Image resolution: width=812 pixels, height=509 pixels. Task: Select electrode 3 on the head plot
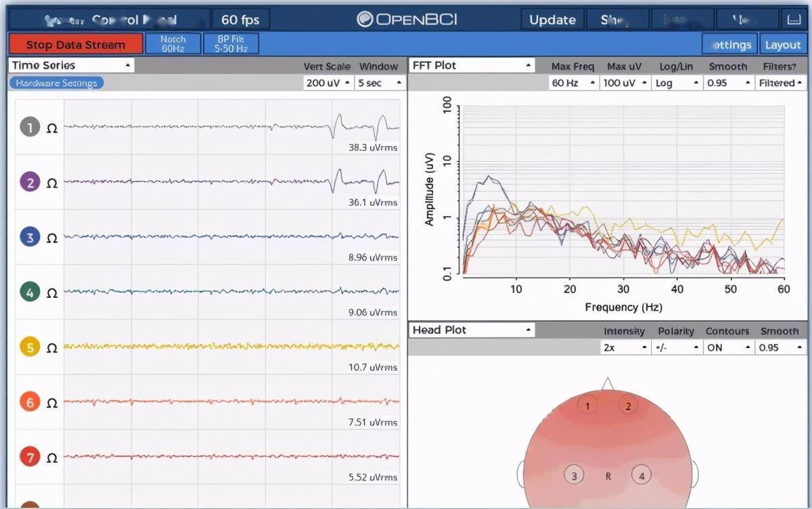pyautogui.click(x=574, y=476)
